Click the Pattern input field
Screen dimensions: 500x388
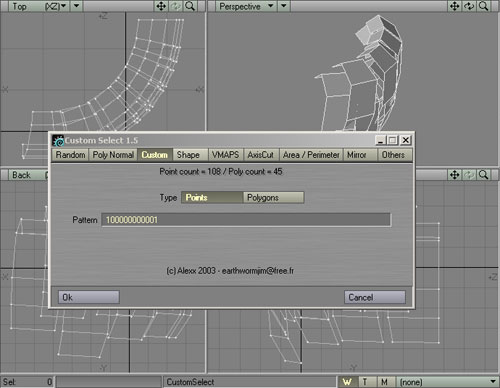click(246, 220)
